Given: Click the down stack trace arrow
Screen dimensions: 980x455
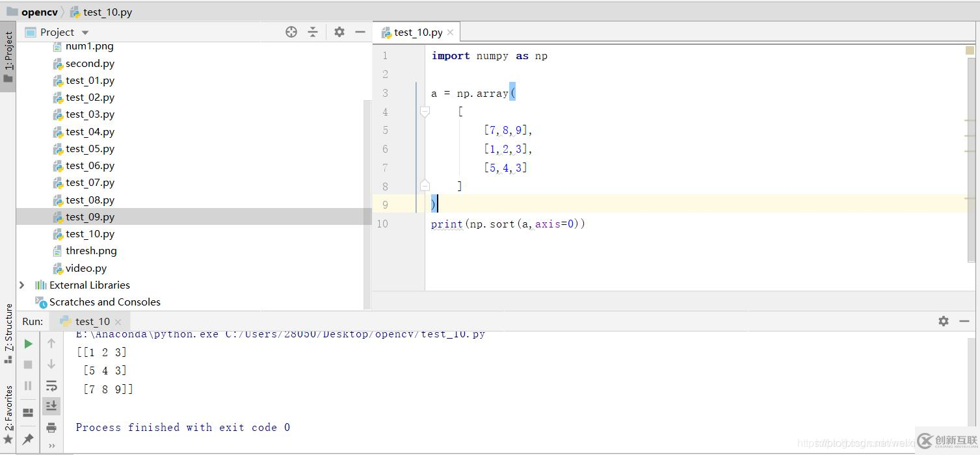Looking at the screenshot, I should click(51, 364).
